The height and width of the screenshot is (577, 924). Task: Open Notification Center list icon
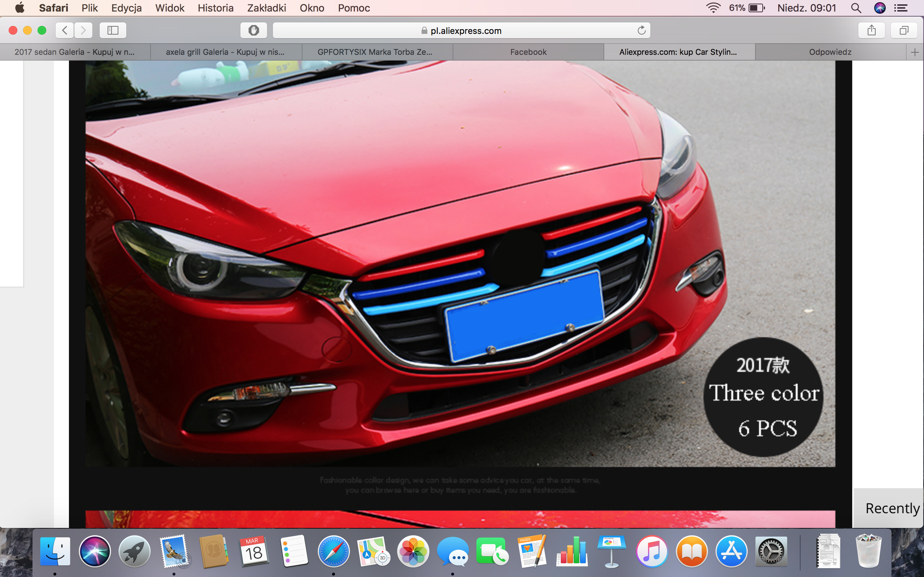[901, 8]
